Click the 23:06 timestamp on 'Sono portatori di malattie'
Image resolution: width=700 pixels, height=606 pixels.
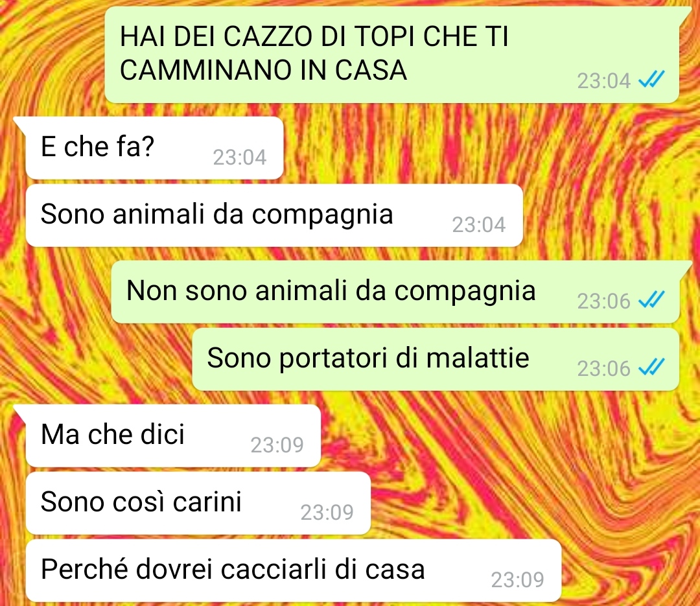click(x=604, y=368)
